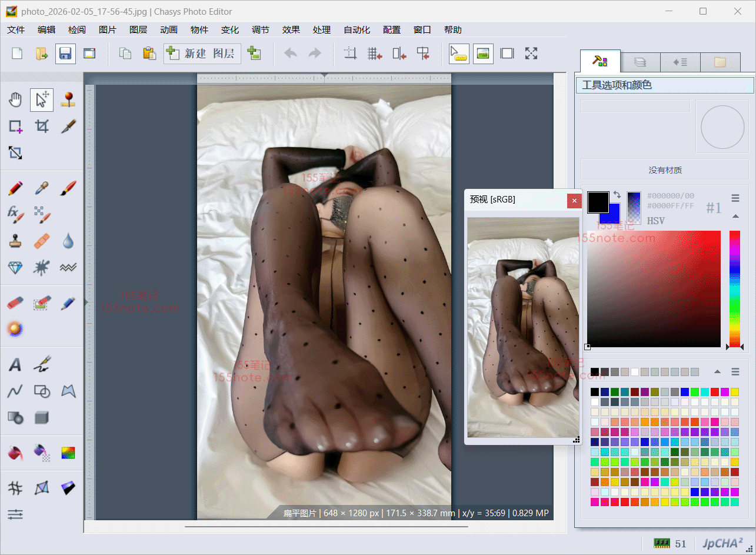
Task: Click the Save floppy disk icon
Action: click(x=65, y=54)
